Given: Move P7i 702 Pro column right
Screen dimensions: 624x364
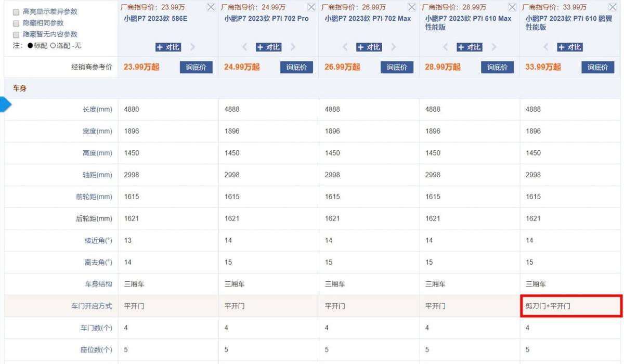Looking at the screenshot, I should [x=293, y=47].
